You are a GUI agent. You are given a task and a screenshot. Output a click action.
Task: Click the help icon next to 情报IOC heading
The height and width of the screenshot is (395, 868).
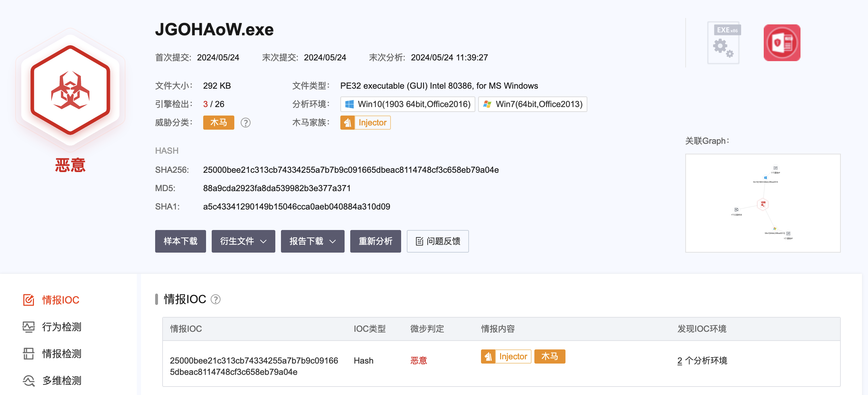click(216, 299)
